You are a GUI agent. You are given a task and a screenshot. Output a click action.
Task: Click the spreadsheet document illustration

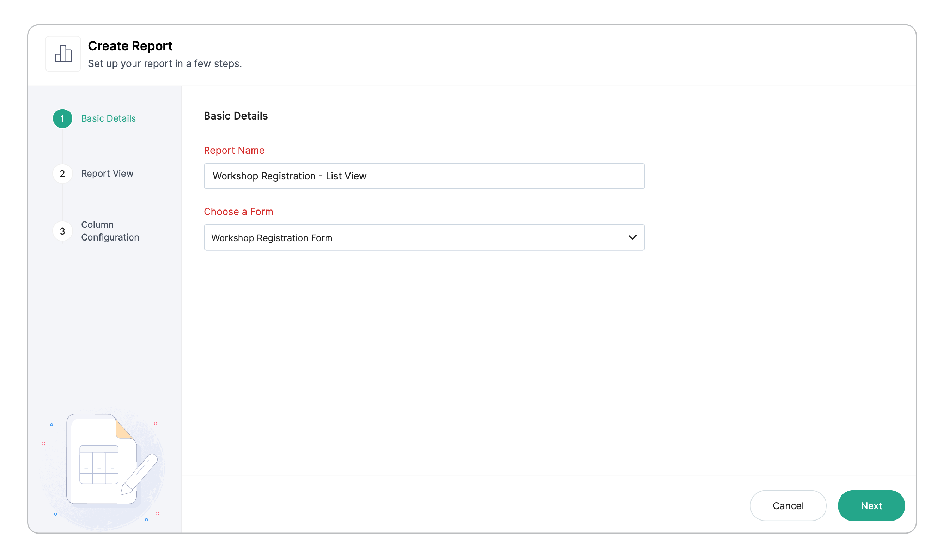pos(102,458)
